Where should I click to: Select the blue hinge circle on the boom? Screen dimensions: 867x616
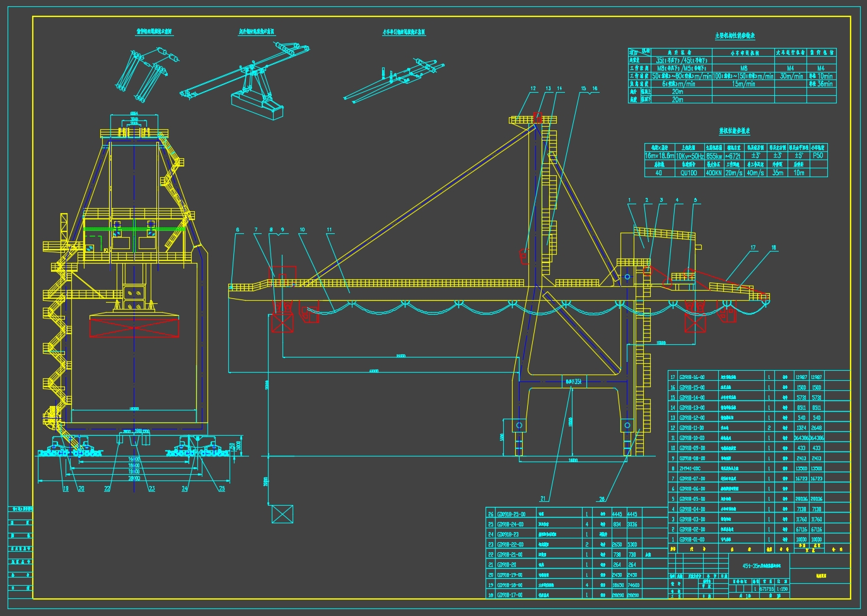point(627,277)
